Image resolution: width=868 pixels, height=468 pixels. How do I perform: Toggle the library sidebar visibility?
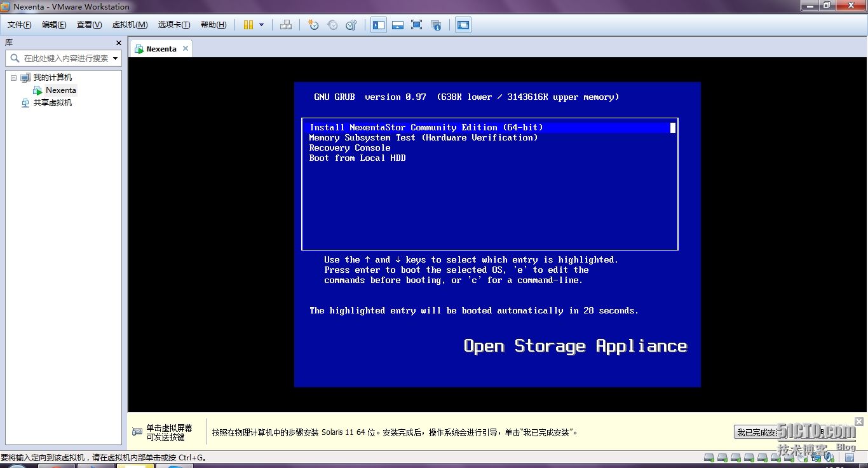tap(379, 25)
